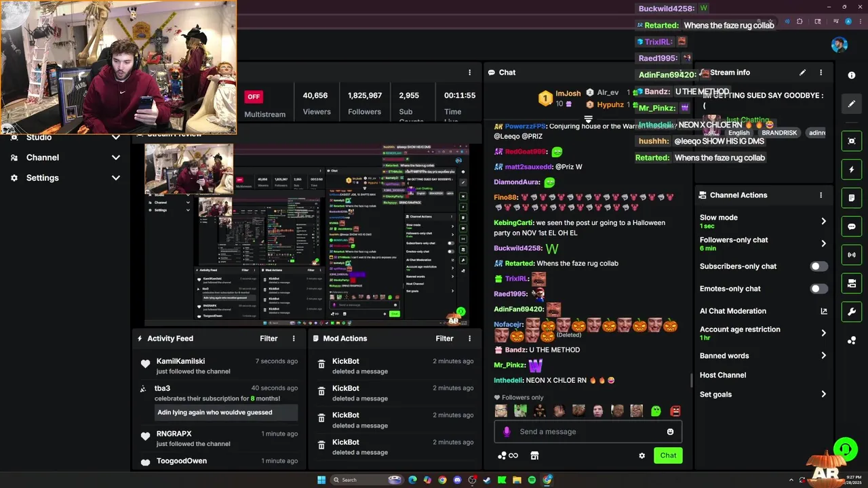Click ImJosh on the chat leaderboard
Viewport: 868px width, 488px height.
(x=568, y=94)
